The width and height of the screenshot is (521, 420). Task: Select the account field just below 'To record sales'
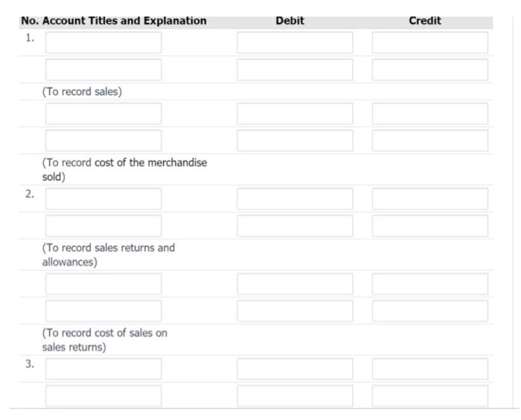pyautogui.click(x=103, y=114)
